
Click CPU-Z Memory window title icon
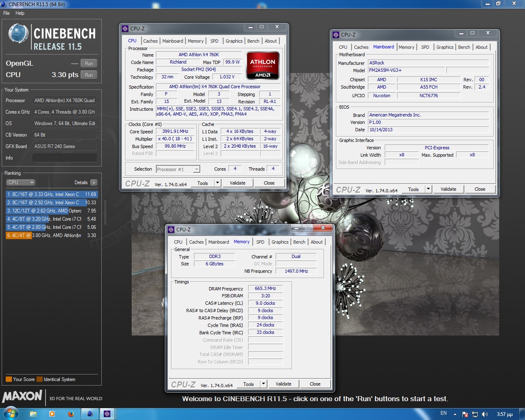click(x=171, y=230)
